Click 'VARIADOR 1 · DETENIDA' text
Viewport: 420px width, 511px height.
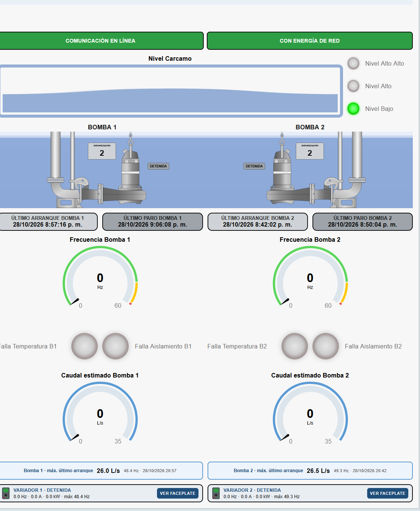tap(42, 490)
